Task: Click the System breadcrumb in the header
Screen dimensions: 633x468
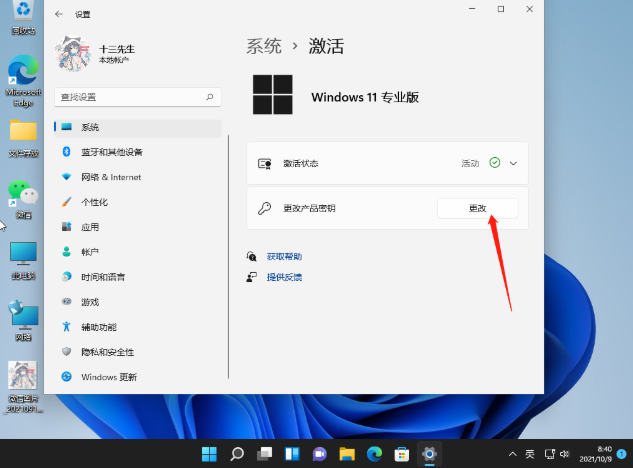Action: (264, 46)
